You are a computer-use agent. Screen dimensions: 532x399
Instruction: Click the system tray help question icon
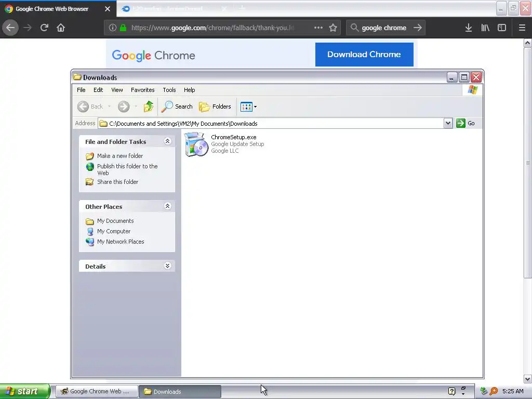click(x=451, y=391)
